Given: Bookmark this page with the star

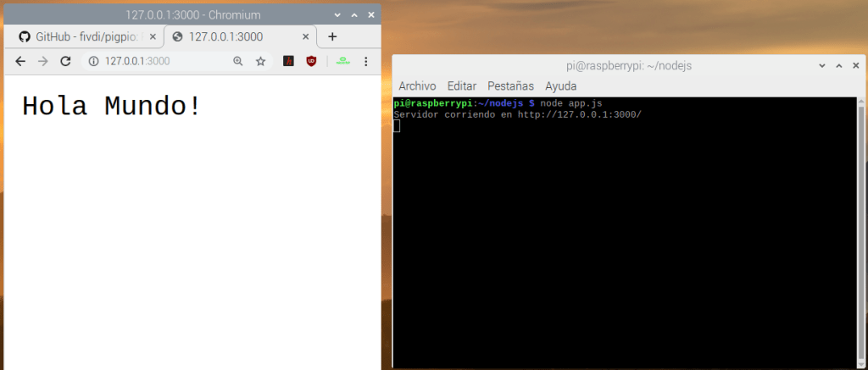Looking at the screenshot, I should [x=260, y=61].
